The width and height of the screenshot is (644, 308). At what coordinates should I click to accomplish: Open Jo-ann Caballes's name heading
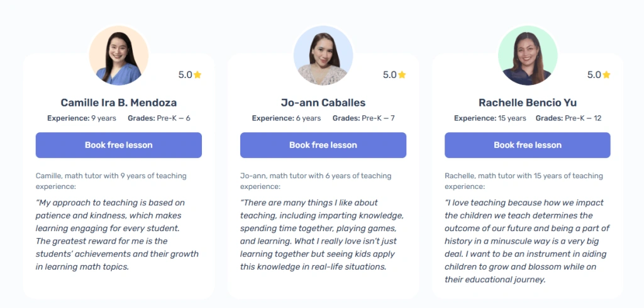pos(323,102)
